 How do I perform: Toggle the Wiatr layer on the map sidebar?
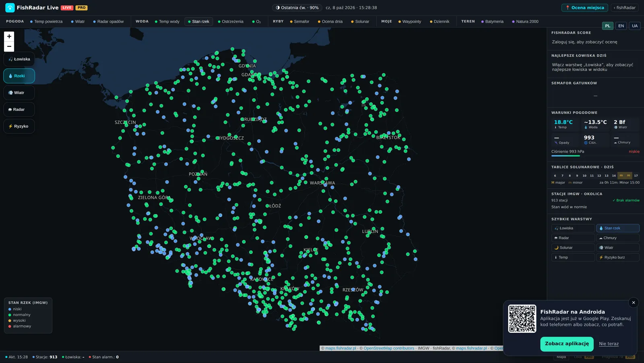pos(19,93)
